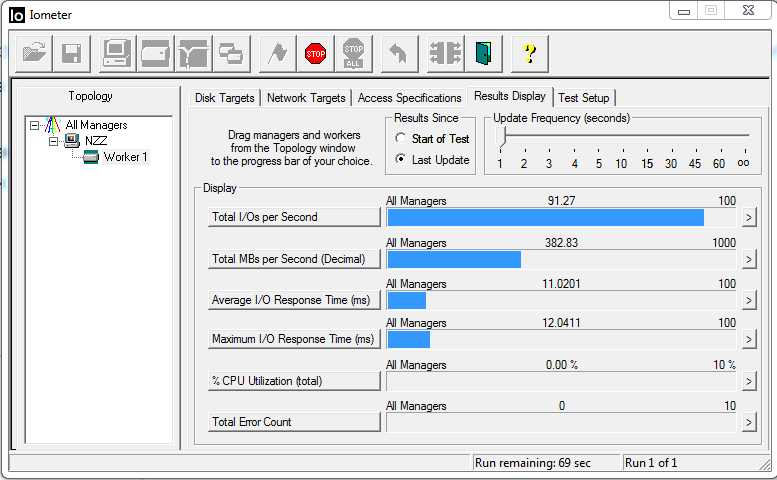Viewport: 777px width, 480px height.
Task: Open arrow menu for Total I/Os per Second
Action: [x=749, y=217]
